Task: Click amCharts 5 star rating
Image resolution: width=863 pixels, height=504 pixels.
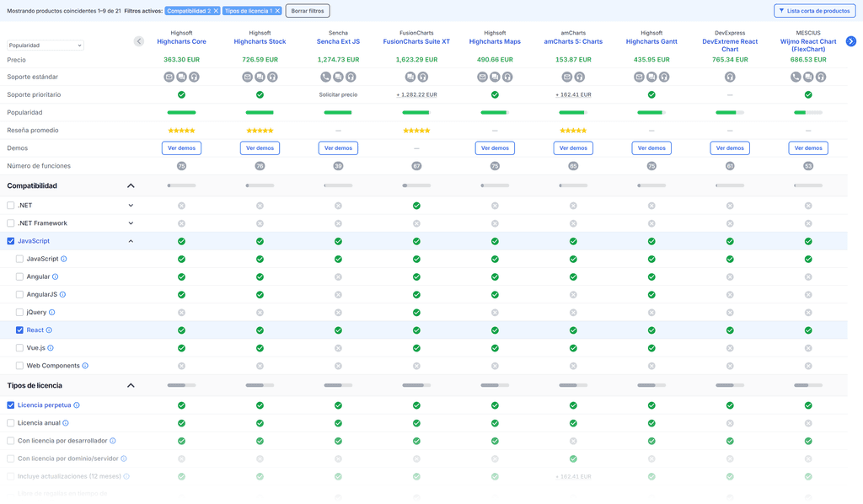Action: point(573,131)
